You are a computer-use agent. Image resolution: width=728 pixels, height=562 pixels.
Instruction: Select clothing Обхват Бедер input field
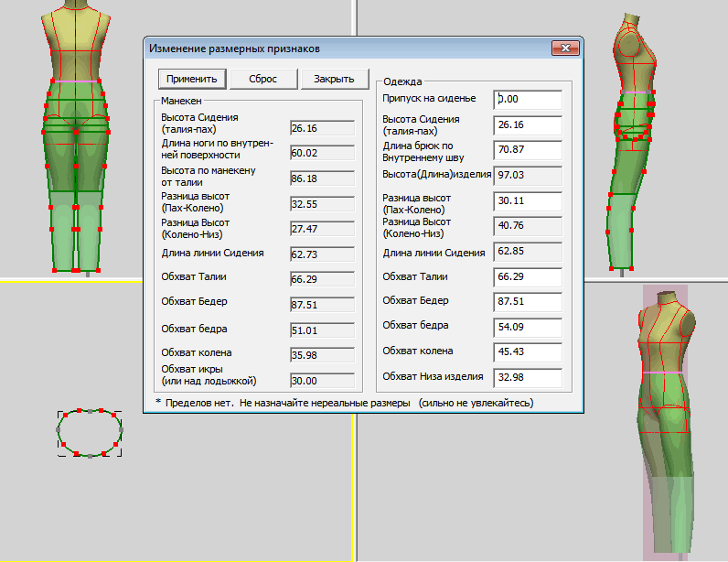(x=528, y=301)
